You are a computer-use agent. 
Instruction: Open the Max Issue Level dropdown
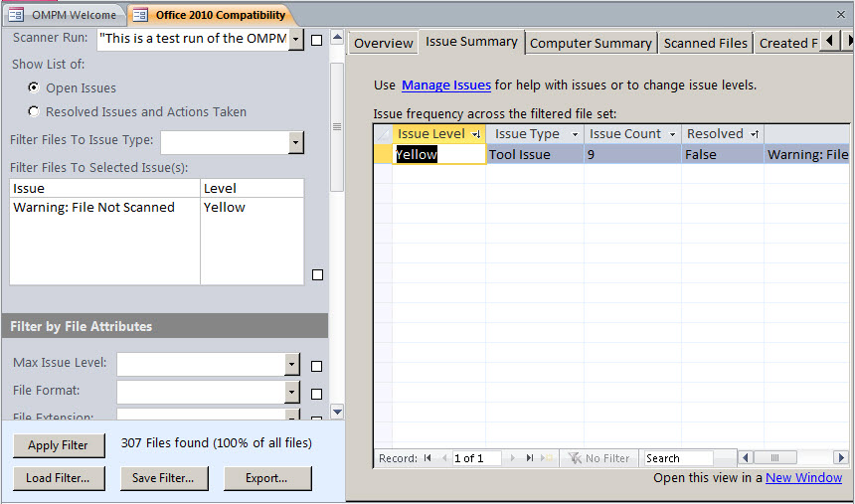291,365
